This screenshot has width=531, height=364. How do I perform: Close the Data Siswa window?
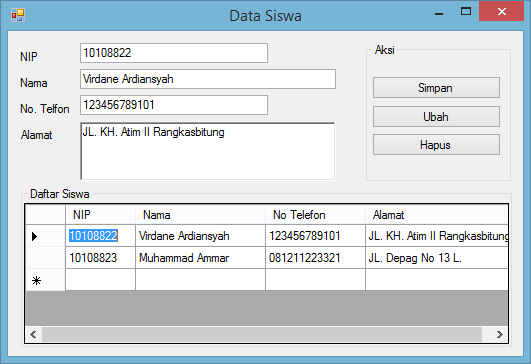point(502,12)
